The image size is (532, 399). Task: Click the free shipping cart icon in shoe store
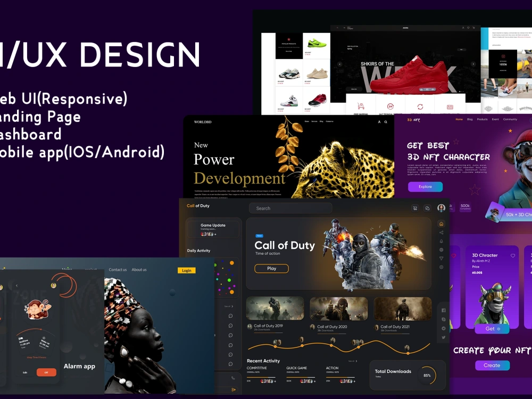pyautogui.click(x=361, y=106)
